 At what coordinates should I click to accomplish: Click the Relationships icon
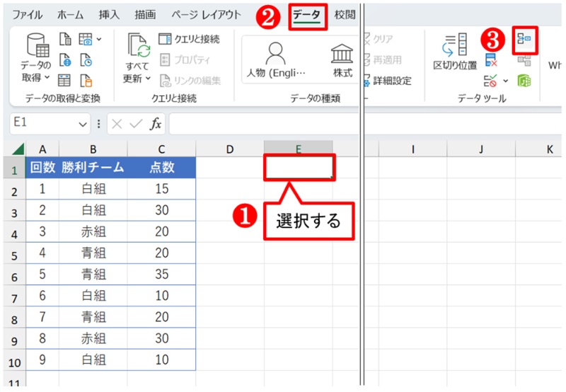pyautogui.click(x=524, y=60)
